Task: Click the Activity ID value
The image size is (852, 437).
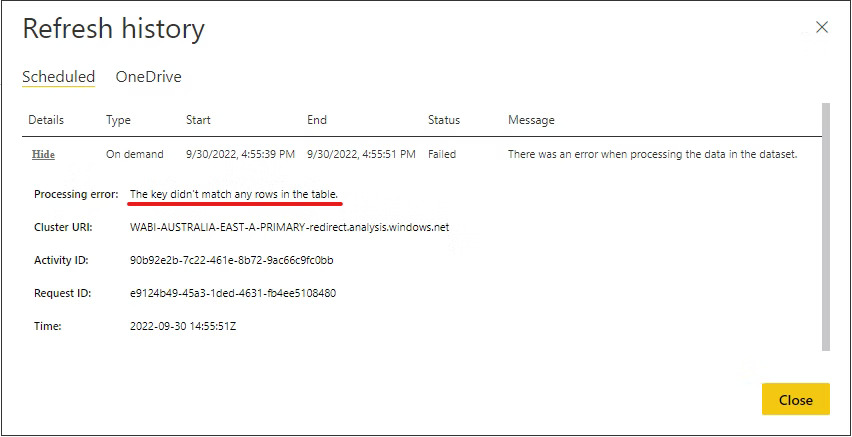Action: click(x=231, y=260)
